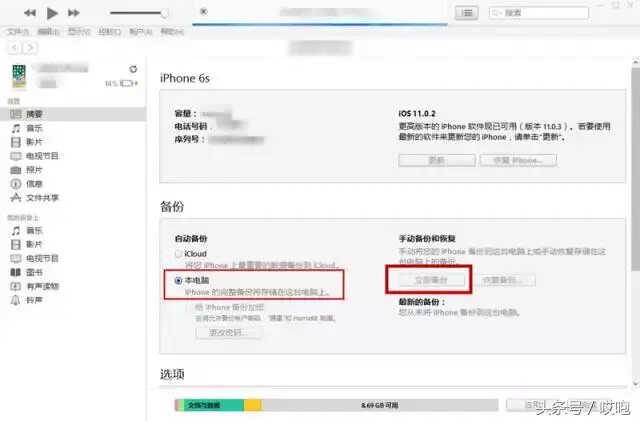
Task: Click the vertical scrollbar thumb
Action: 636,169
